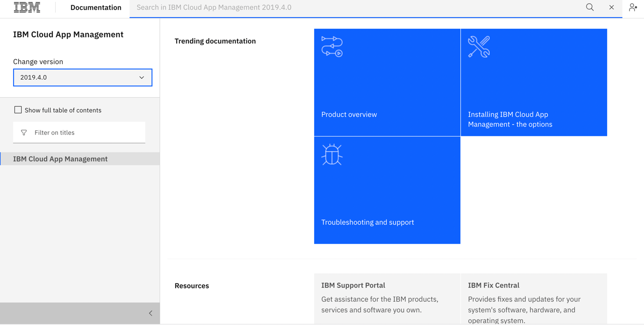Click the IBM Cloud App Management sidebar heading
Screen dimensions: 644x325
click(x=68, y=35)
